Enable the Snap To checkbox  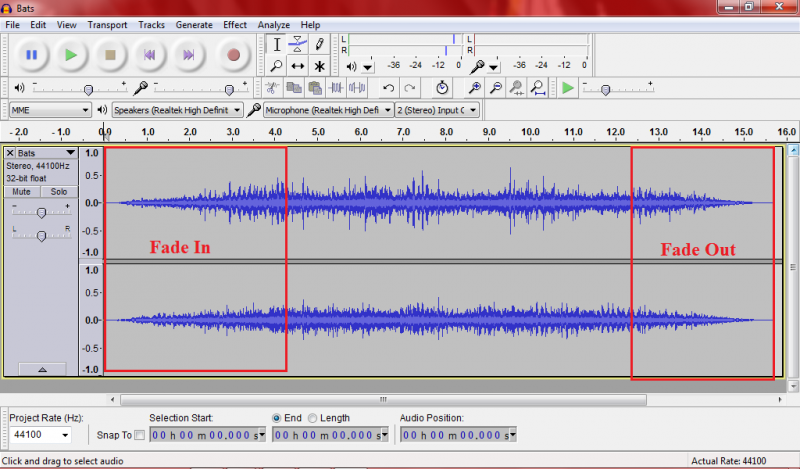pos(139,434)
